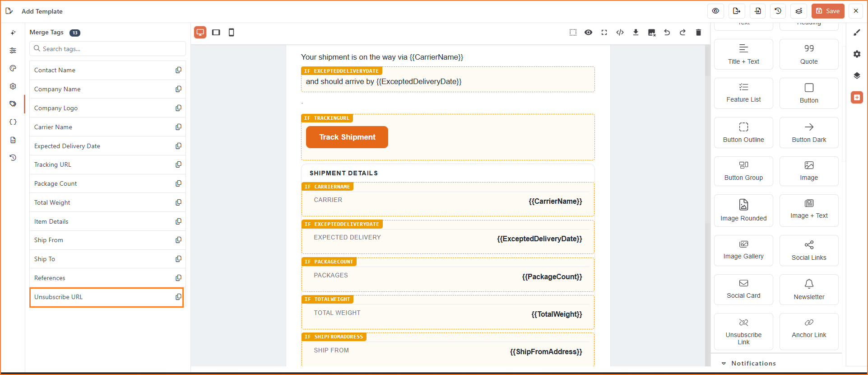Open the blocks plus tab

point(857,97)
